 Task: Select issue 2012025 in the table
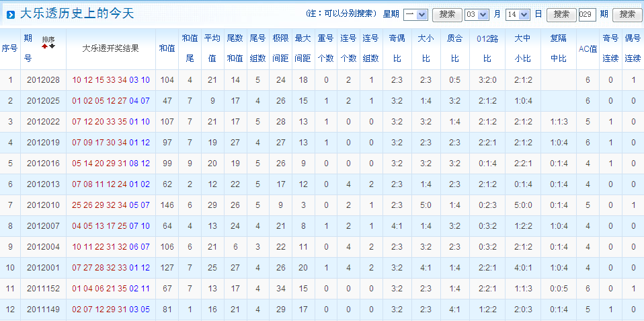click(x=43, y=101)
